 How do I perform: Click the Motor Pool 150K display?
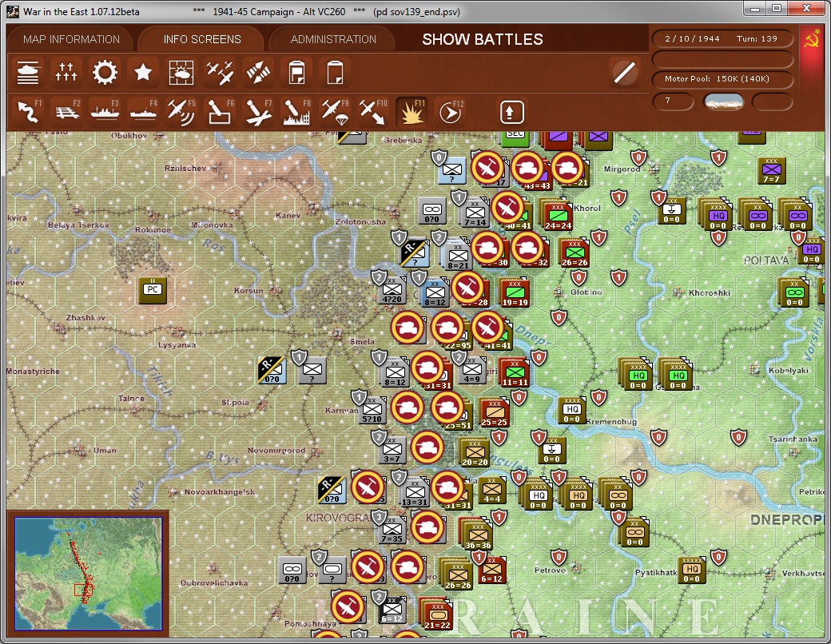722,78
